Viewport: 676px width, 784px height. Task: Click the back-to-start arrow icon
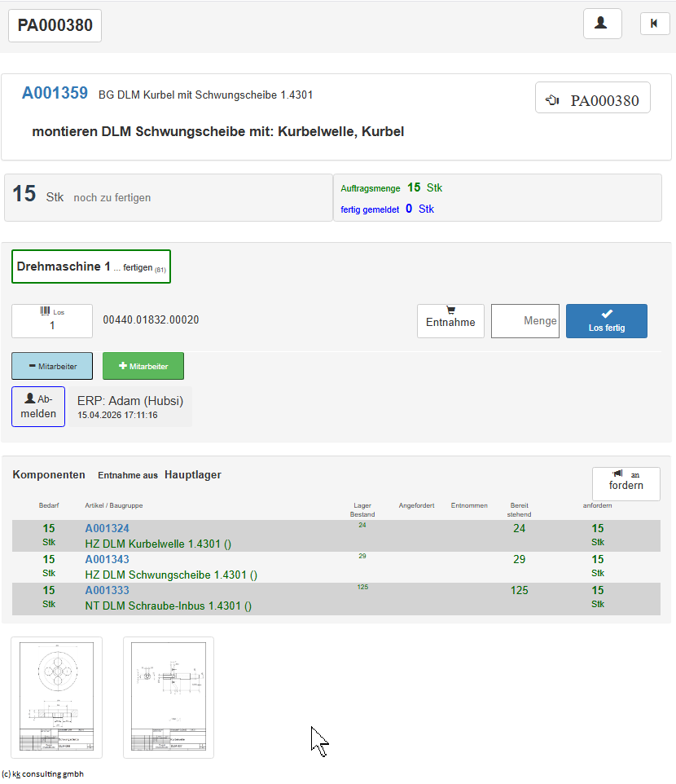[655, 24]
